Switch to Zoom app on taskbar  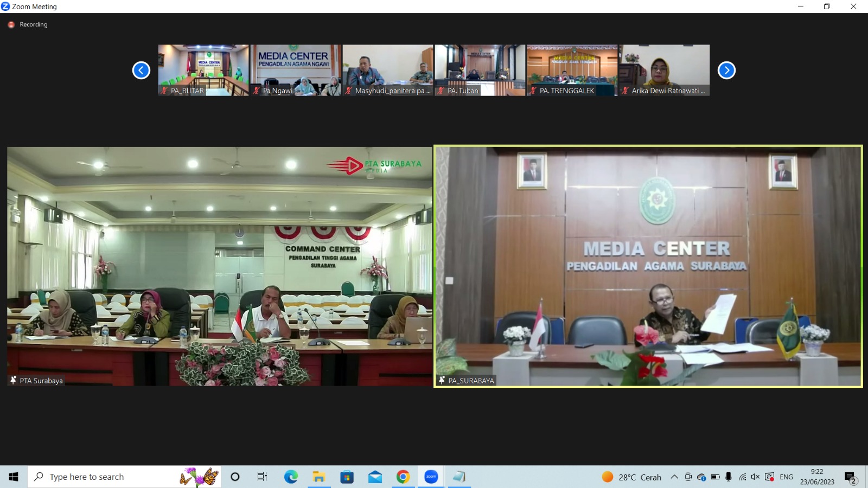pyautogui.click(x=431, y=477)
